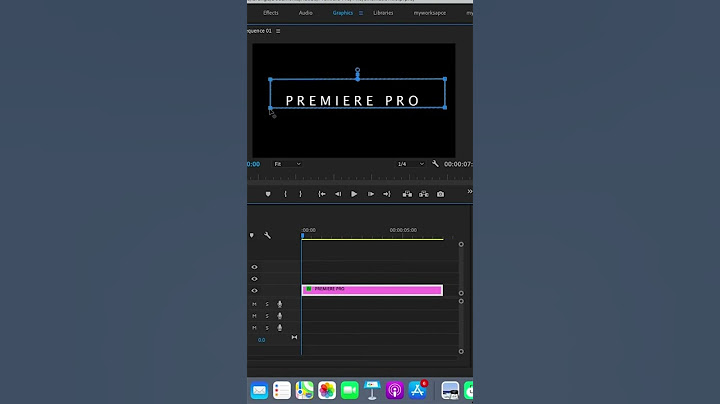This screenshot has width=720, height=404.
Task: Select the Graphics workspace tab
Action: (343, 13)
